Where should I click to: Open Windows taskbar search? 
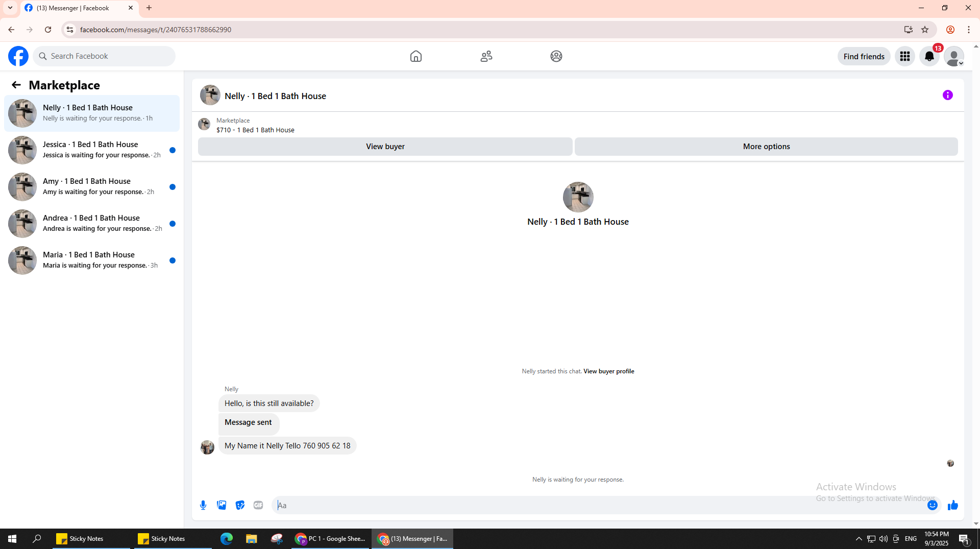click(x=37, y=539)
